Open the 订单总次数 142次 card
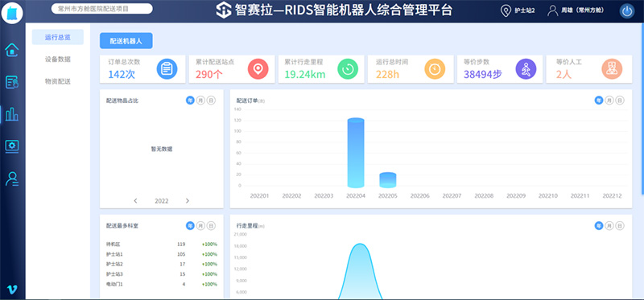Viewport: 644px width, 300px height. point(142,69)
